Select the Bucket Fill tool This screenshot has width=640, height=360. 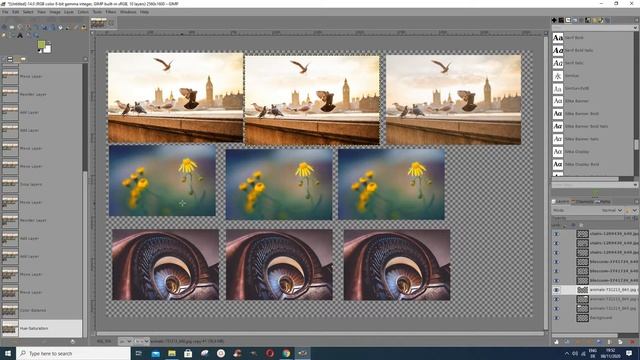point(60,27)
